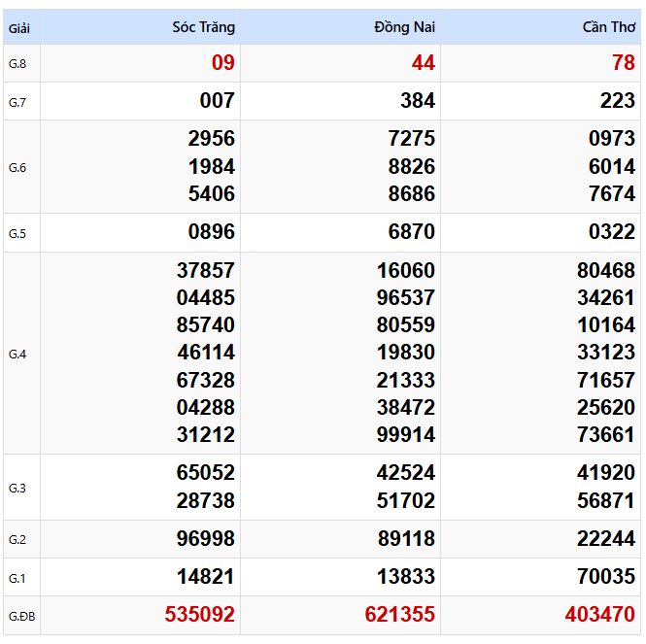Click the G.7 value 384
The height and width of the screenshot is (644, 646).
coord(418,101)
